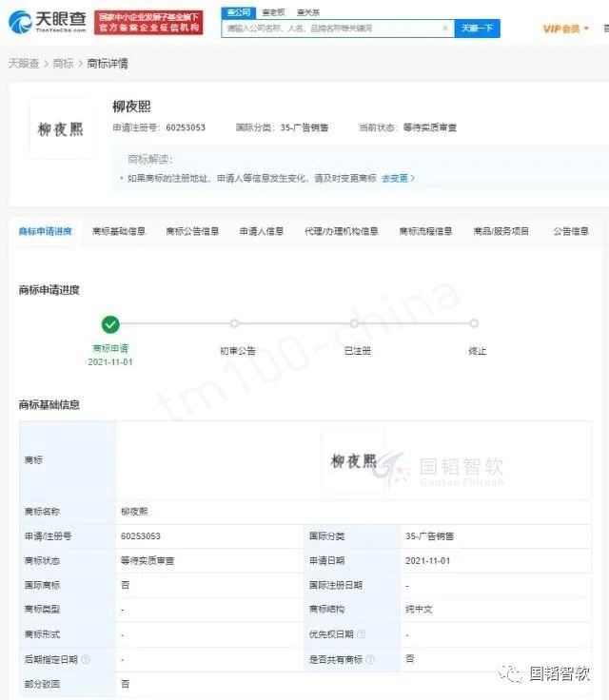Click the green check 商标申请 progress marker
The width and height of the screenshot is (609, 700).
(x=110, y=324)
